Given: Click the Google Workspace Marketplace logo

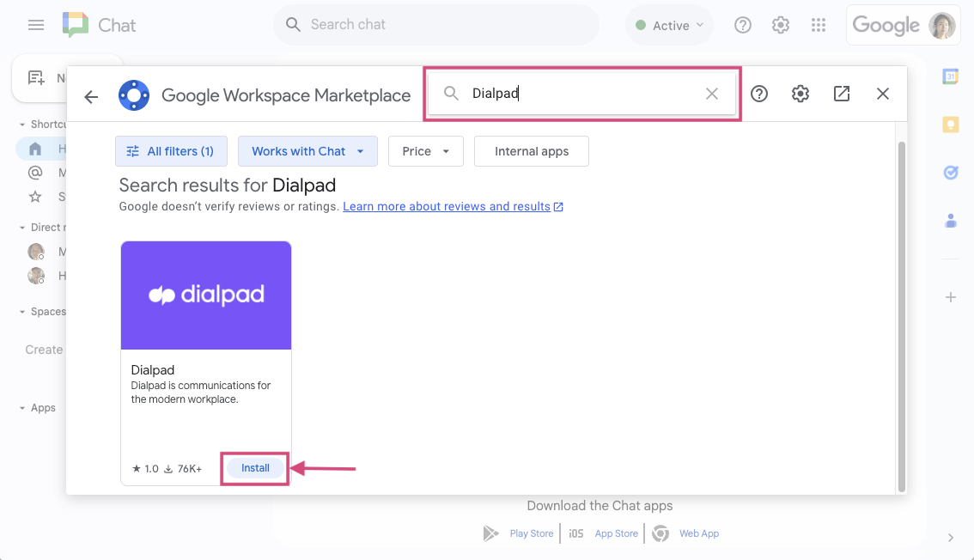Looking at the screenshot, I should point(134,95).
